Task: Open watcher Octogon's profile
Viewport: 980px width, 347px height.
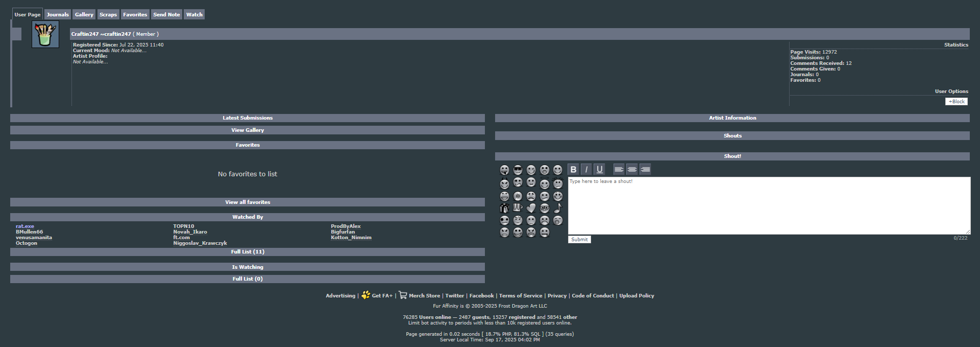Action: pos(27,243)
